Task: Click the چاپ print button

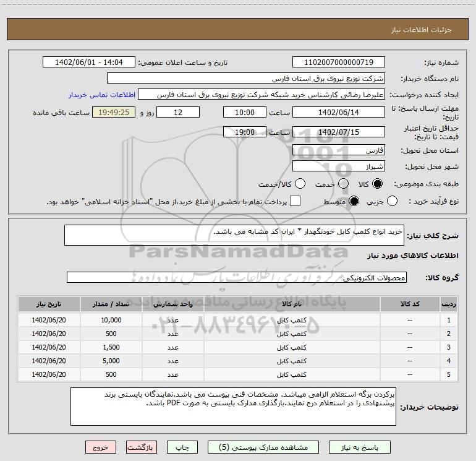Action: [182, 447]
